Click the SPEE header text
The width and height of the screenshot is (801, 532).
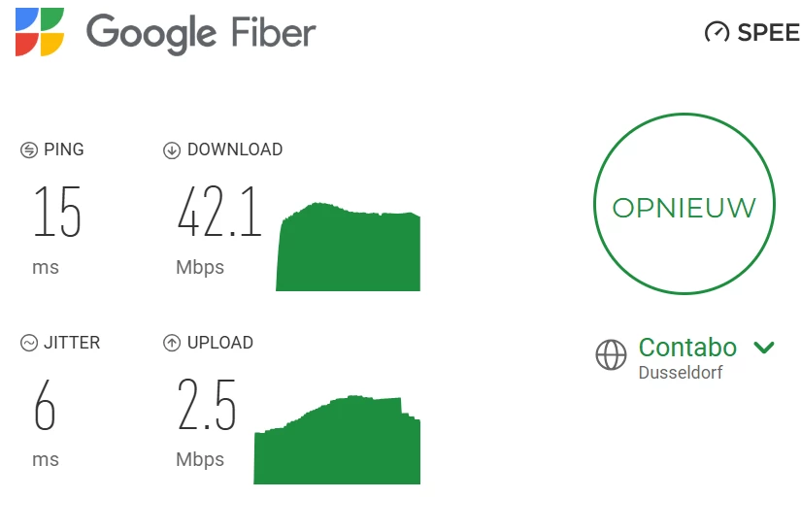(x=769, y=33)
